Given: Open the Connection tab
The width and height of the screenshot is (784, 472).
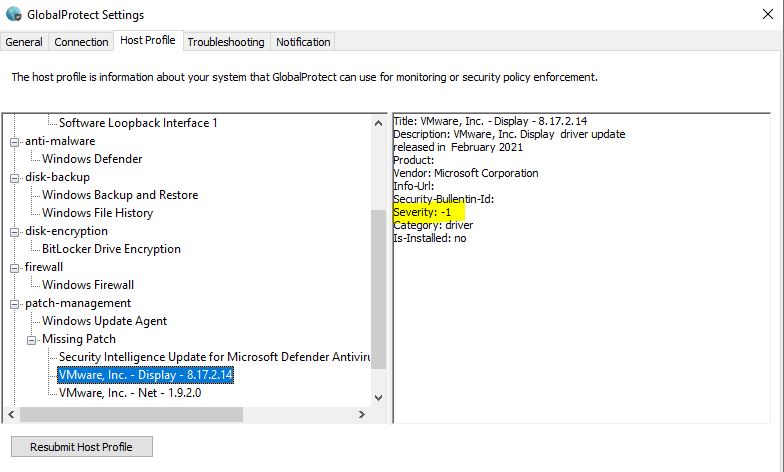Looking at the screenshot, I should tap(81, 42).
